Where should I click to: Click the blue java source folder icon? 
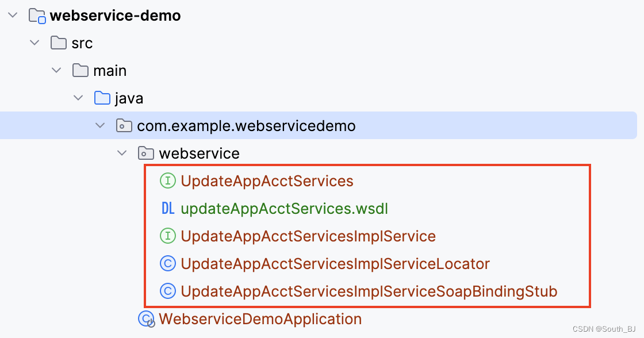[x=102, y=98]
